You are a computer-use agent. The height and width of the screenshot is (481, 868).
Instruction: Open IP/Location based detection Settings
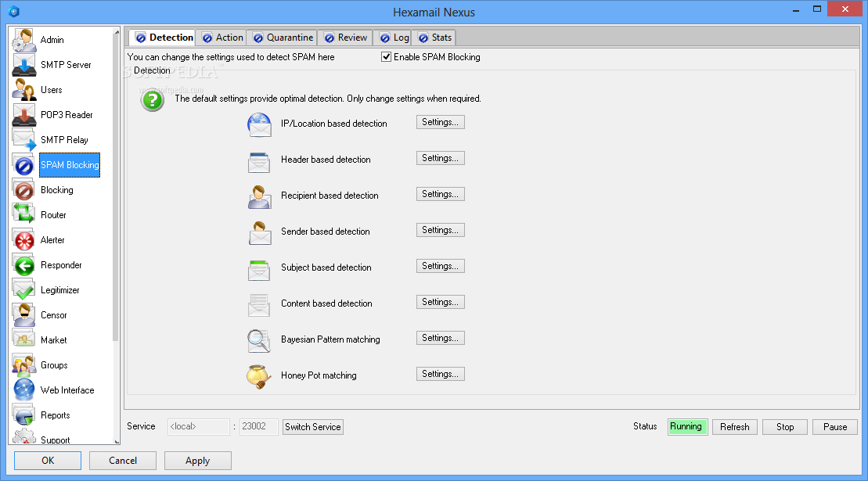pos(440,122)
